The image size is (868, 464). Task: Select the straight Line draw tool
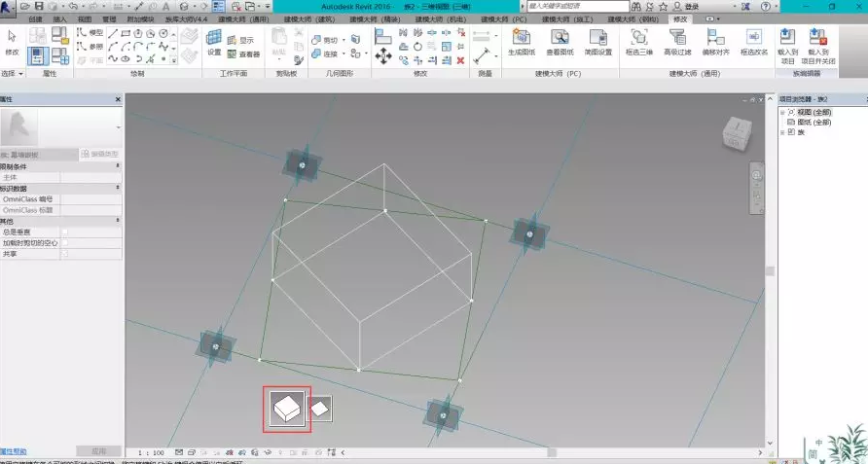(x=113, y=34)
